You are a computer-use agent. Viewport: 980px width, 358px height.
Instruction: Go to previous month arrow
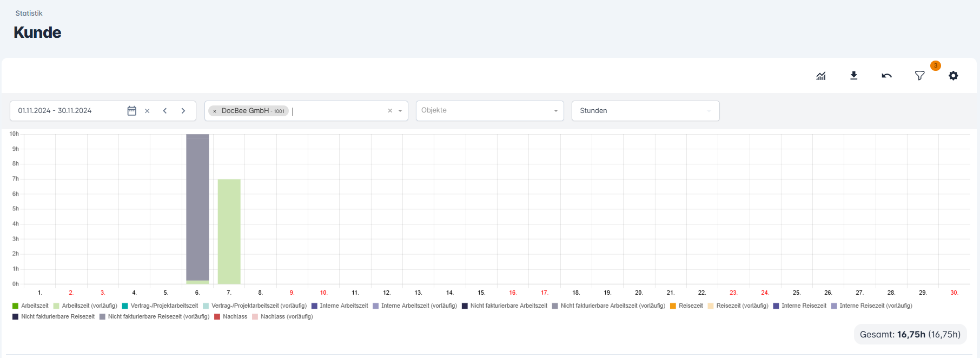pyautogui.click(x=165, y=111)
